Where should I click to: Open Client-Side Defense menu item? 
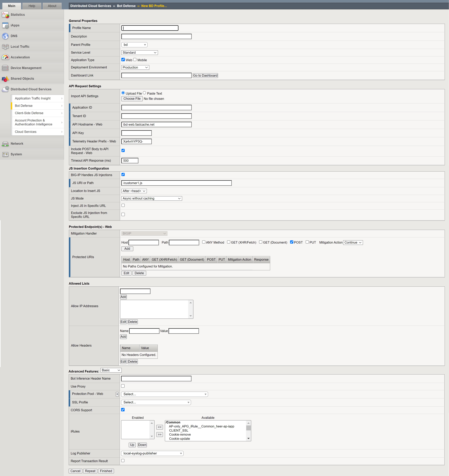[38, 113]
